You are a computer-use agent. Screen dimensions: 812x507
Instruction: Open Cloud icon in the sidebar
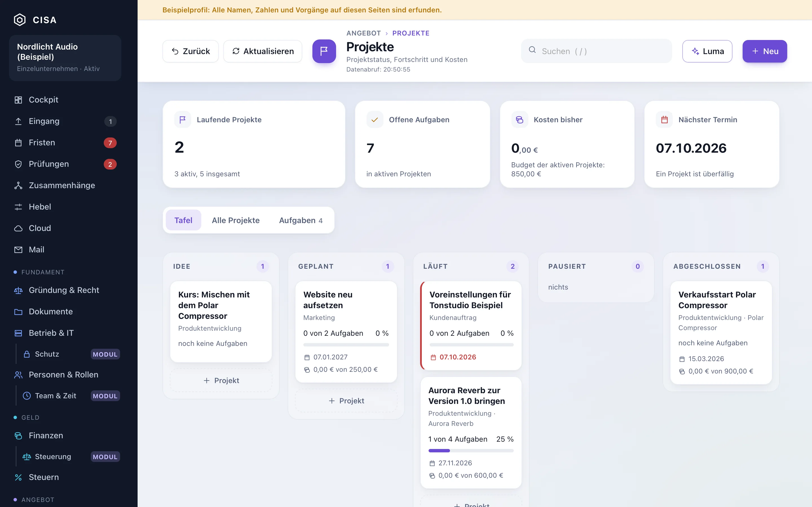(x=18, y=228)
